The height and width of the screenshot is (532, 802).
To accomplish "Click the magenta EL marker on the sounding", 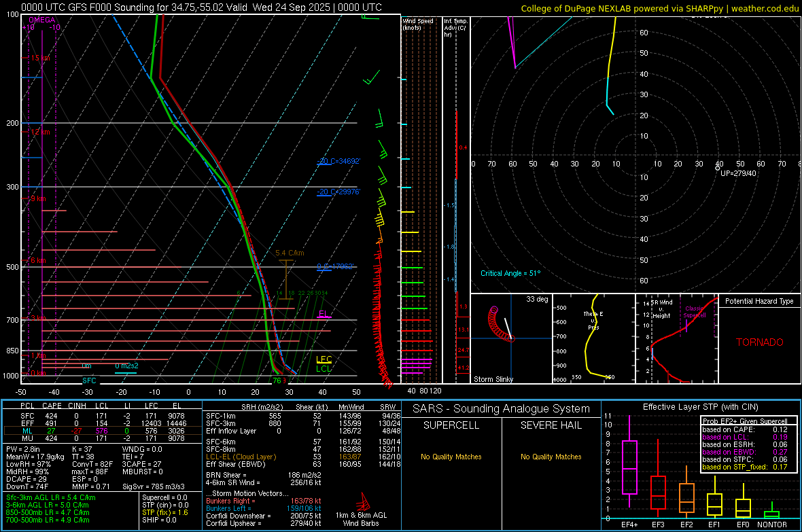I will [x=324, y=314].
